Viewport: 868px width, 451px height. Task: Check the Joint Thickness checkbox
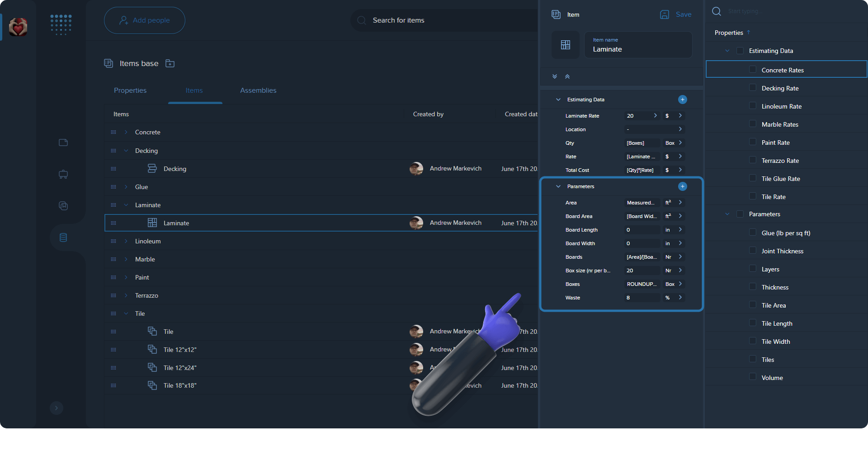click(x=753, y=250)
